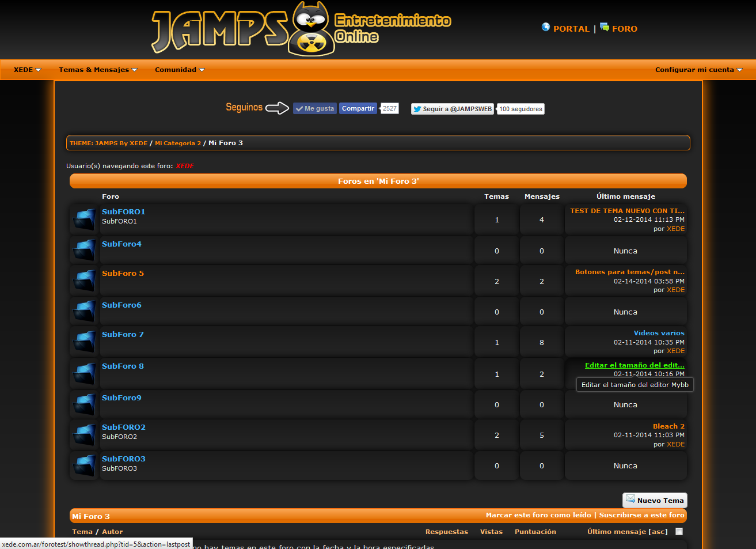
Task: Sort threads by Último mensaje column
Action: pos(617,532)
